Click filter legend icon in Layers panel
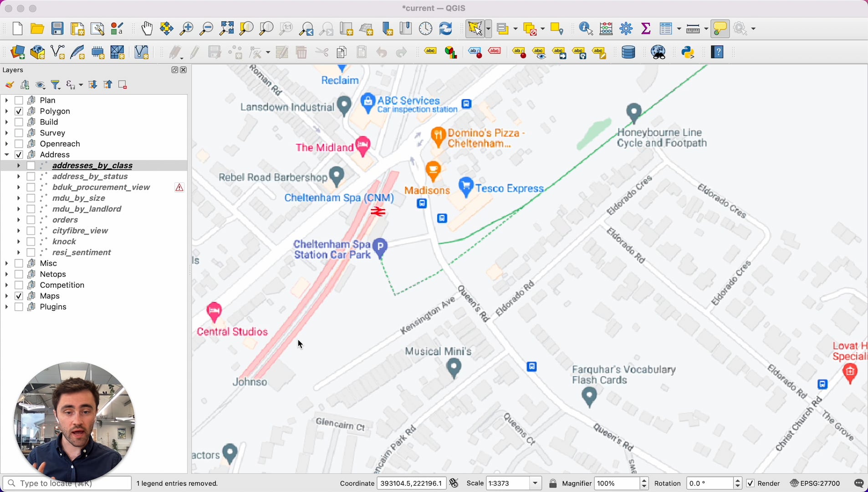Viewport: 868px width, 492px height. click(56, 85)
